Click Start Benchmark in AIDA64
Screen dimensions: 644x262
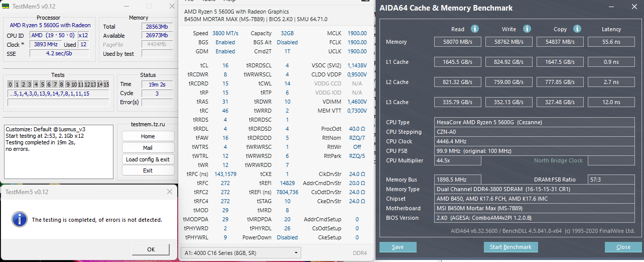point(511,247)
